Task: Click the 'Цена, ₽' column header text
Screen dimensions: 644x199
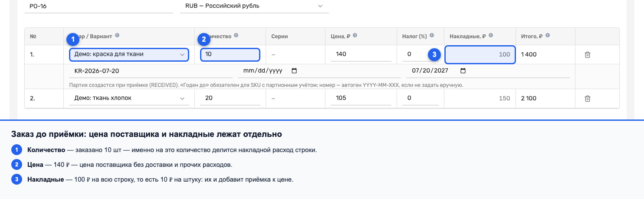Action: [340, 36]
